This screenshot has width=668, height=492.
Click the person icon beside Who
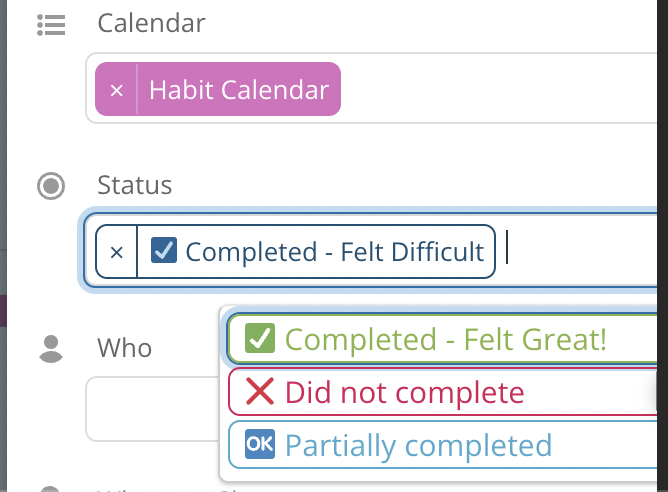coord(51,349)
